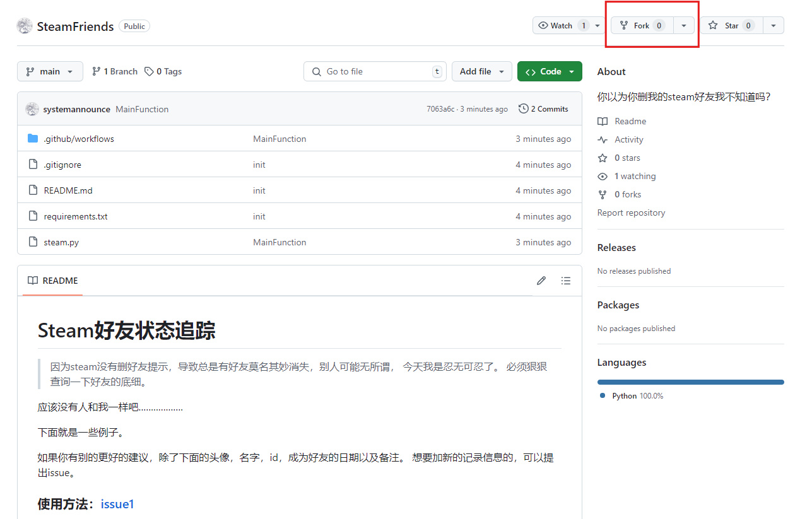Screen dimensions: 812x519
Task: Open MainFunction commit on steam.py row
Action: point(279,242)
